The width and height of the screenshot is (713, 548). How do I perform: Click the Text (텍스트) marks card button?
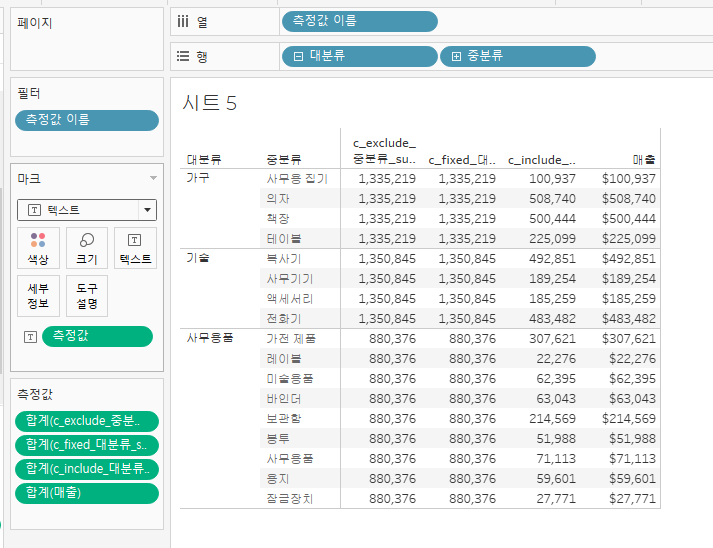pos(136,248)
